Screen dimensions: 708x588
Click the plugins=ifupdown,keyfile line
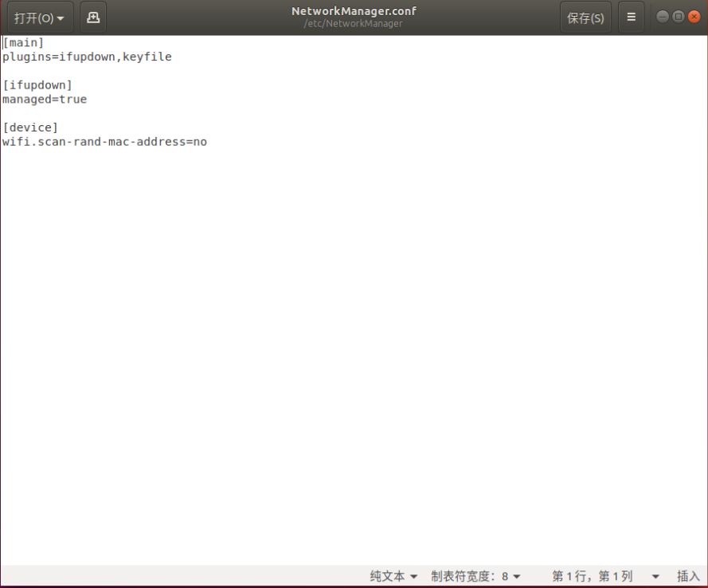coord(87,57)
